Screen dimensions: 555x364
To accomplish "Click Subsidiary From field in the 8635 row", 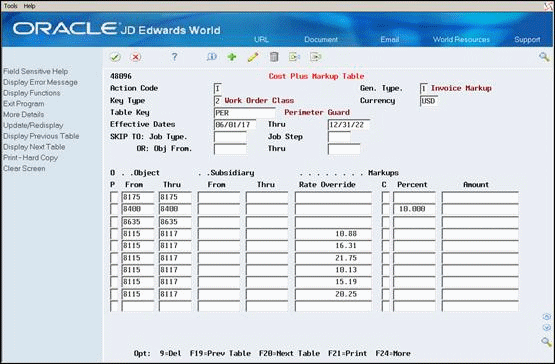I will coord(219,222).
